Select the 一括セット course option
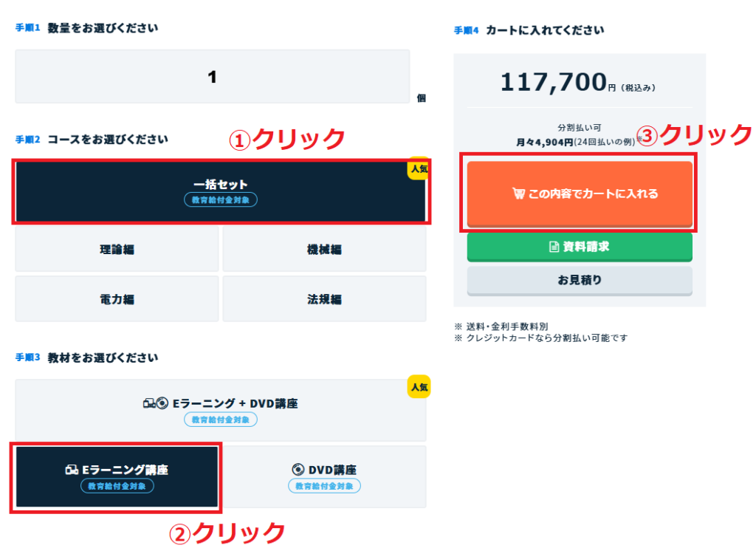The width and height of the screenshot is (756, 551). tap(221, 191)
